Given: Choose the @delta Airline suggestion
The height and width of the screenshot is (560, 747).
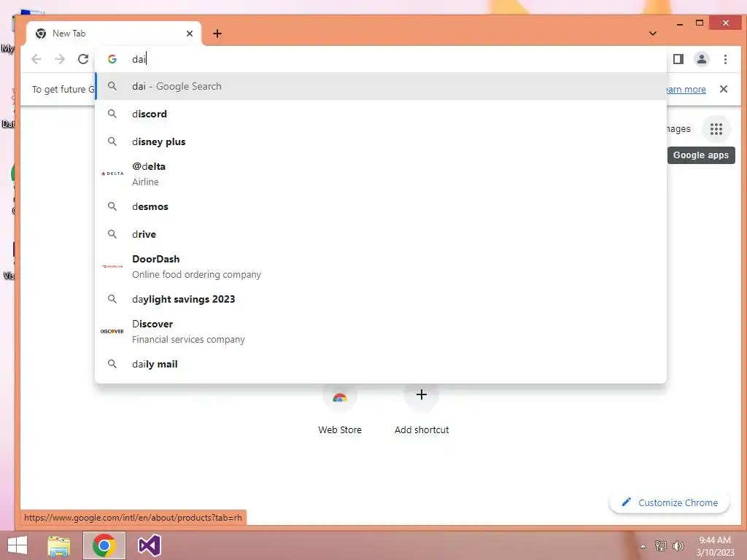Looking at the screenshot, I should click(x=381, y=174).
